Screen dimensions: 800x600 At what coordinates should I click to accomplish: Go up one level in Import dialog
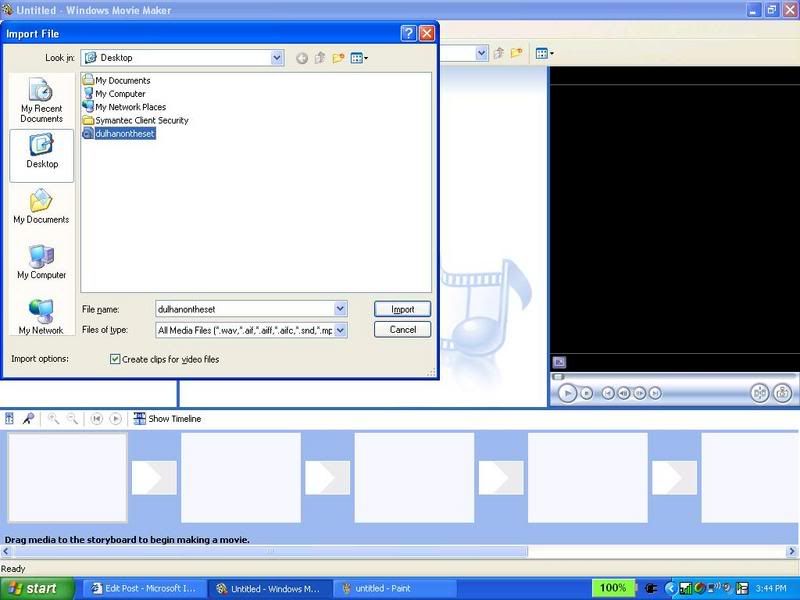coord(320,58)
